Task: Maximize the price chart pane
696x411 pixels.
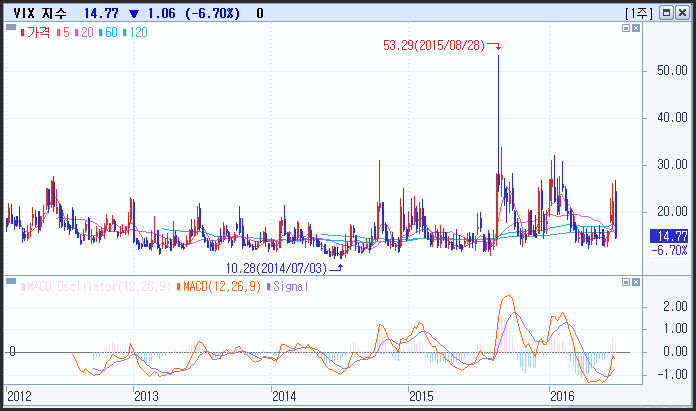Action: pyautogui.click(x=626, y=28)
